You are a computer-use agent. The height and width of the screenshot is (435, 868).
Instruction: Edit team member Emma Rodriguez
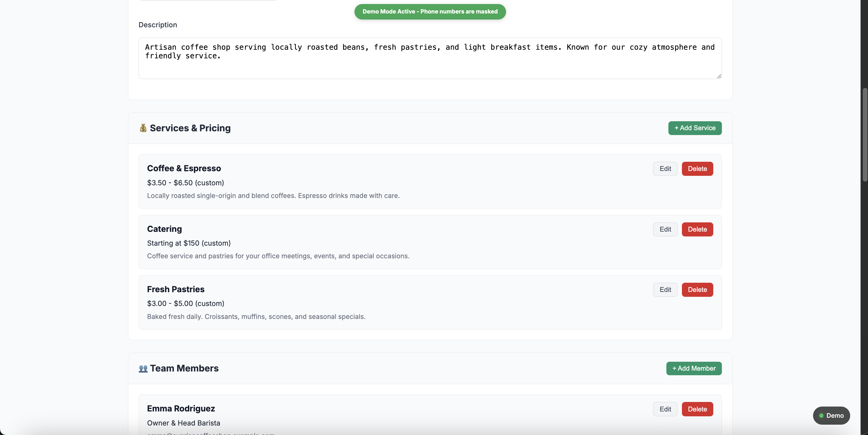click(665, 409)
